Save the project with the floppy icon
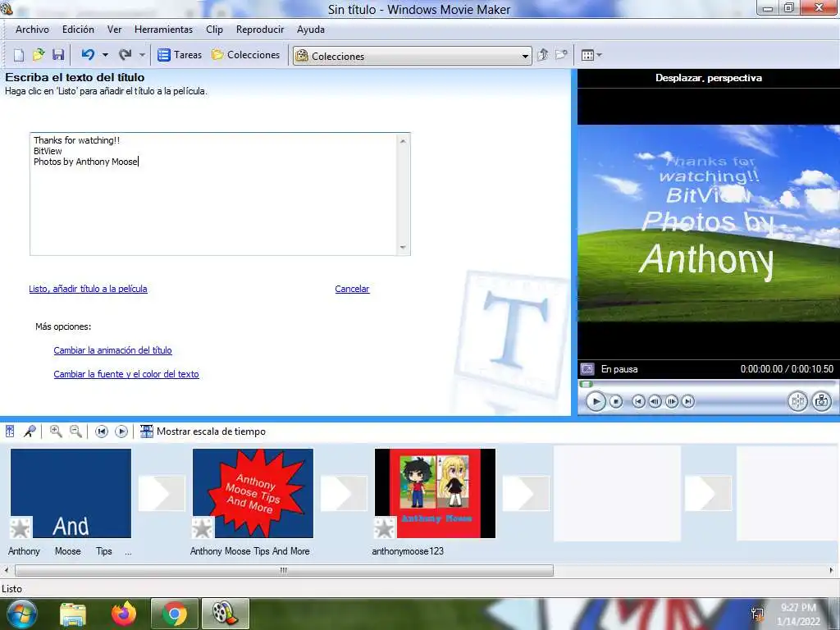 (x=58, y=55)
